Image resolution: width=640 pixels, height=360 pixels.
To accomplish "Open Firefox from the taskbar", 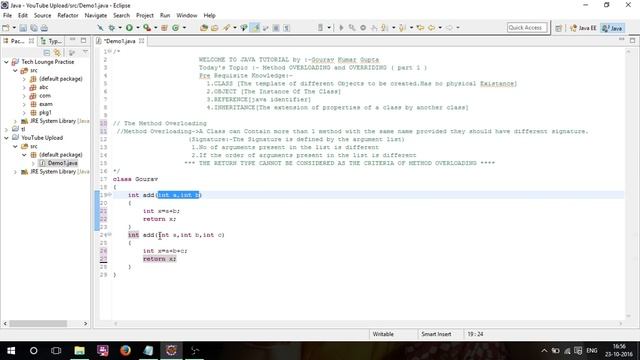I will point(125,351).
